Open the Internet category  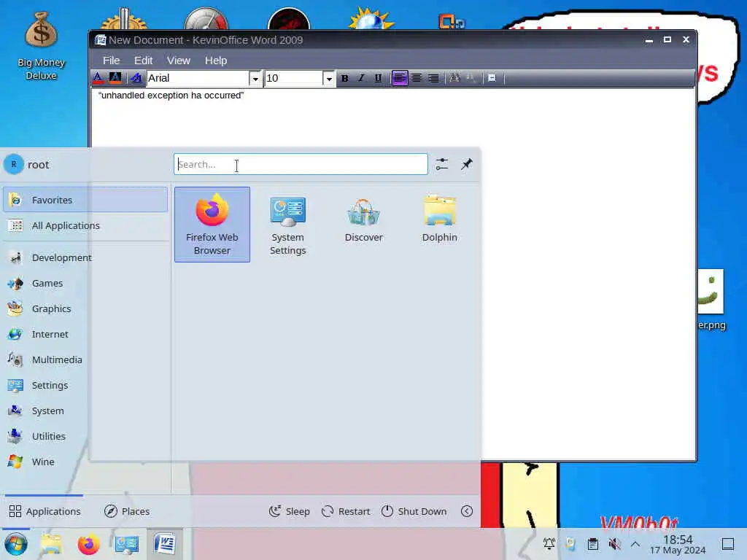click(x=85, y=334)
